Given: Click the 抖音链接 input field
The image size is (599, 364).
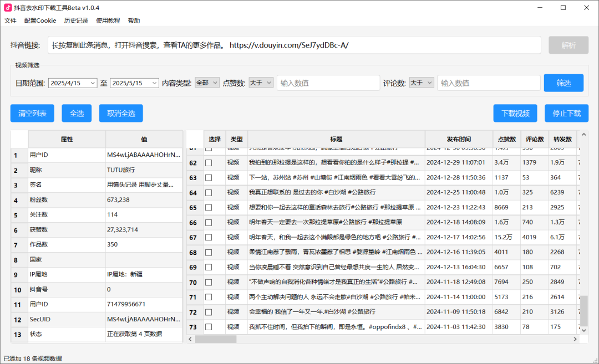Looking at the screenshot, I should (x=294, y=45).
